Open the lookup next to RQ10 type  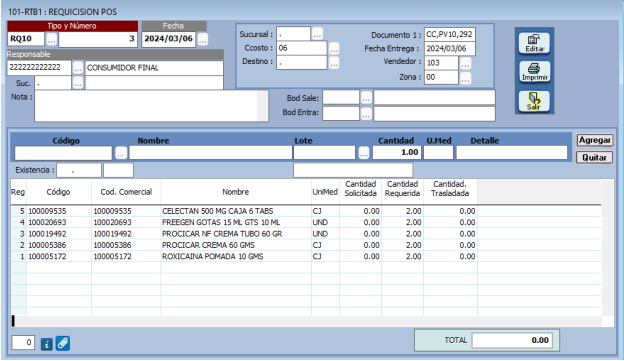(52, 39)
